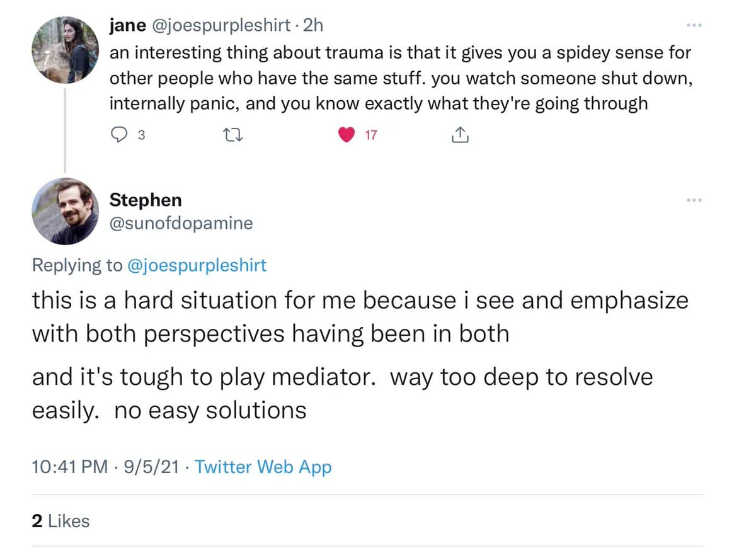Select Stephen's @sunofdopamine handle
The image size is (756, 560).
[x=181, y=222]
